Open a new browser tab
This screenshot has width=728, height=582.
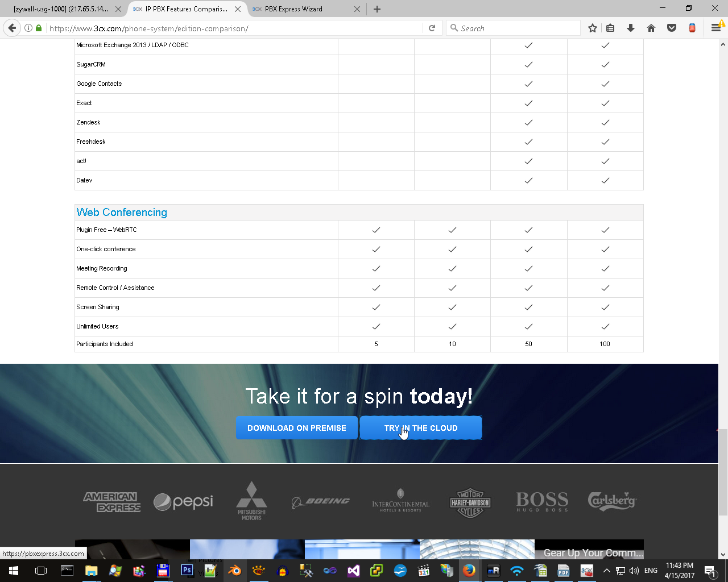point(377,9)
